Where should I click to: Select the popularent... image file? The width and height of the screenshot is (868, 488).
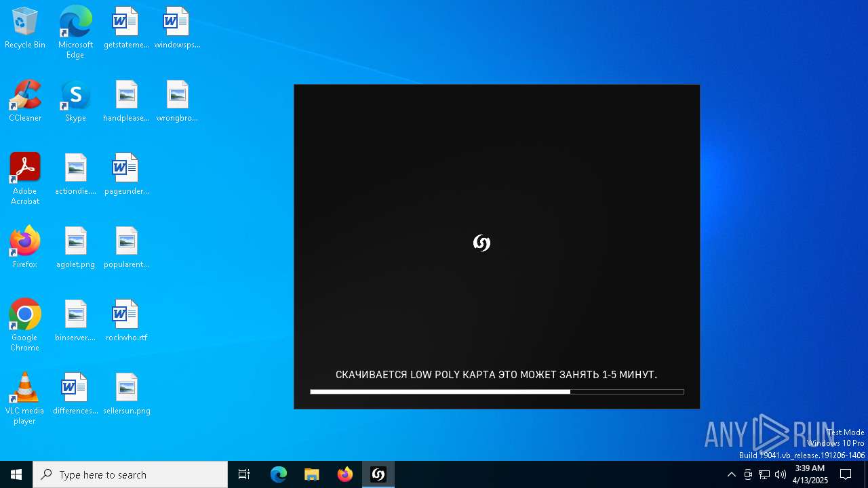tap(126, 248)
